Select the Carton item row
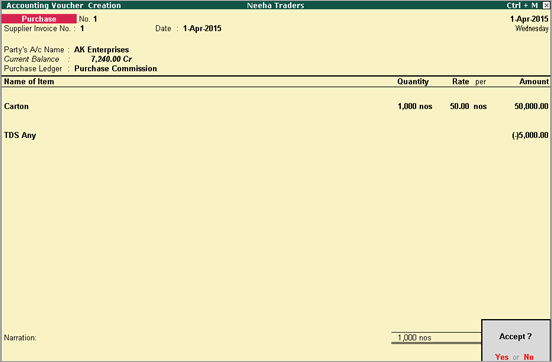 click(276, 106)
